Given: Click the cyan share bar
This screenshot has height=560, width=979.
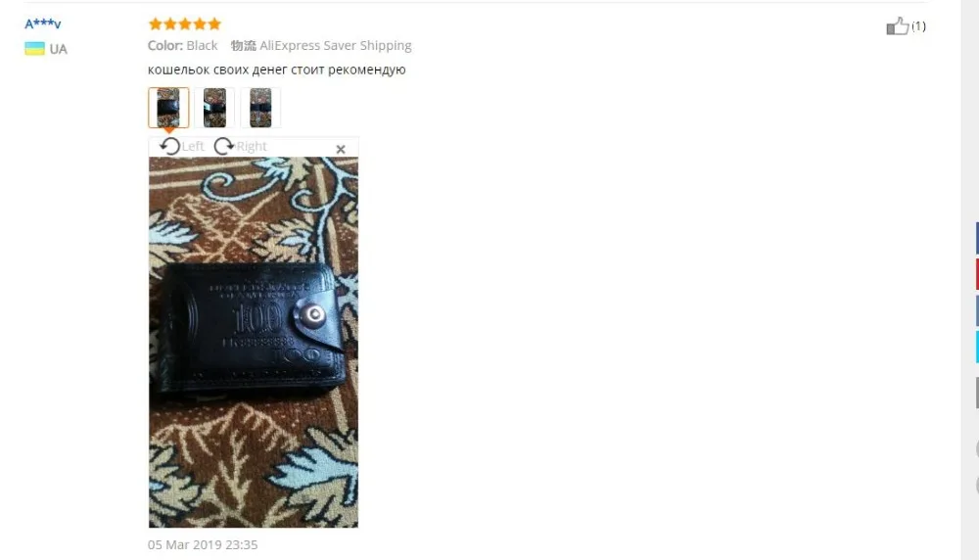Looking at the screenshot, I should tap(977, 347).
